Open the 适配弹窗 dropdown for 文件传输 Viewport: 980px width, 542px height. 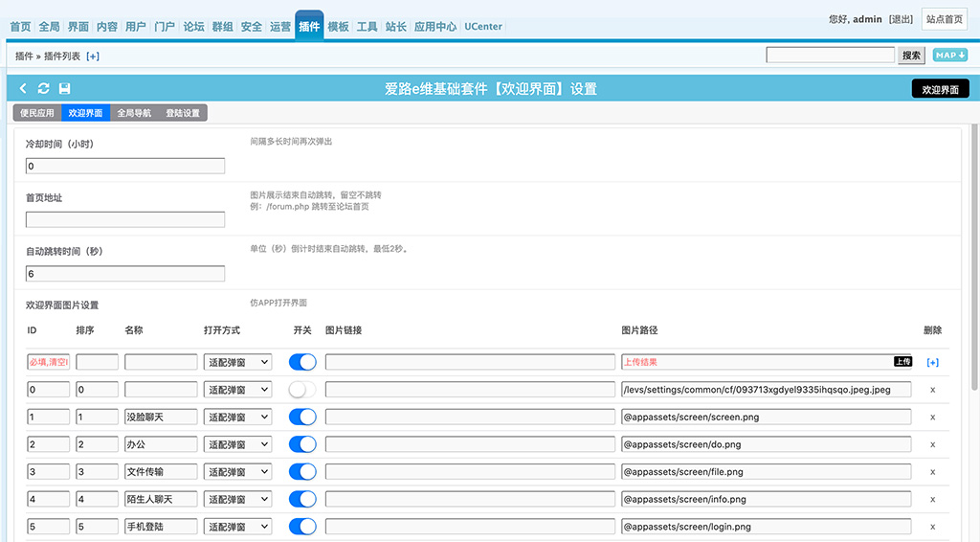pos(237,472)
